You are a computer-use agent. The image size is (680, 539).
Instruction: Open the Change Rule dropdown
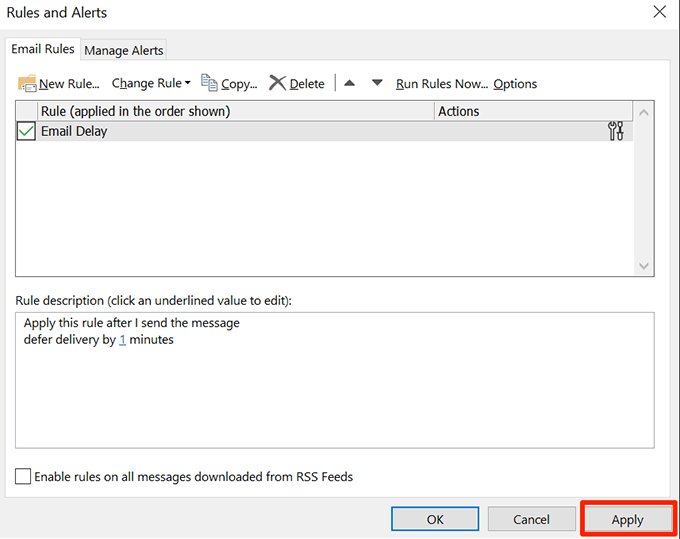pyautogui.click(x=151, y=84)
